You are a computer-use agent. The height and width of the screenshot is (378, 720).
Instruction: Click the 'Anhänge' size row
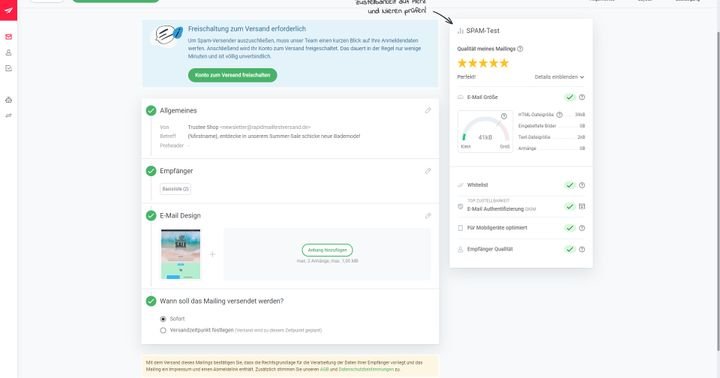coord(551,148)
